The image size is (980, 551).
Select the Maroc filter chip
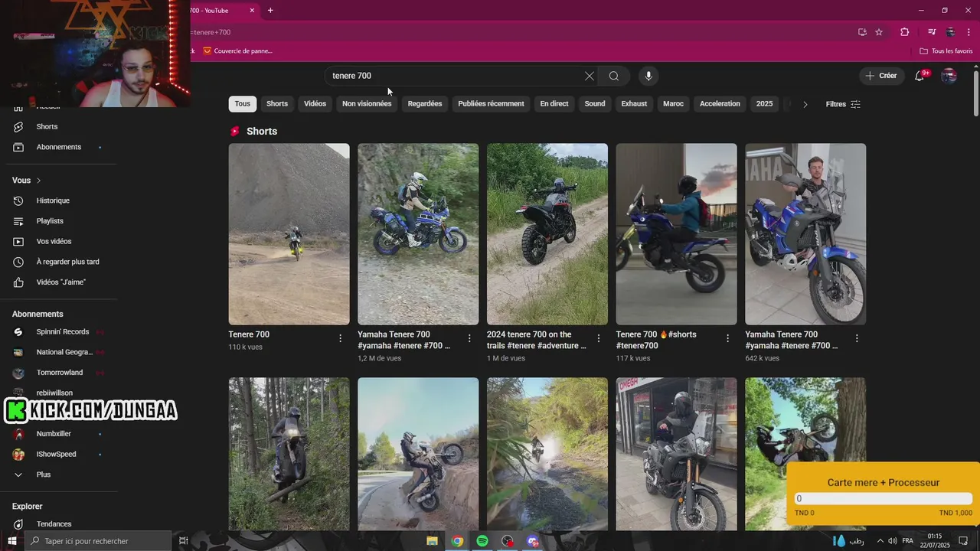674,104
